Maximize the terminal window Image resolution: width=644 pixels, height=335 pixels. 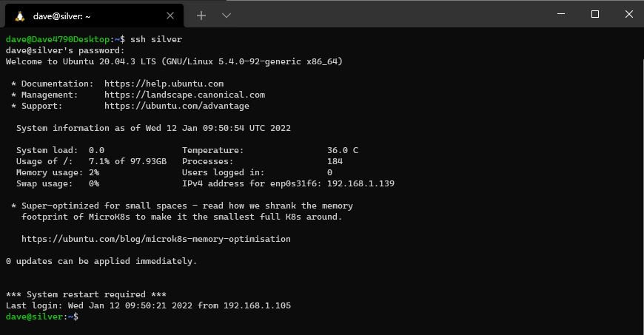click(594, 14)
